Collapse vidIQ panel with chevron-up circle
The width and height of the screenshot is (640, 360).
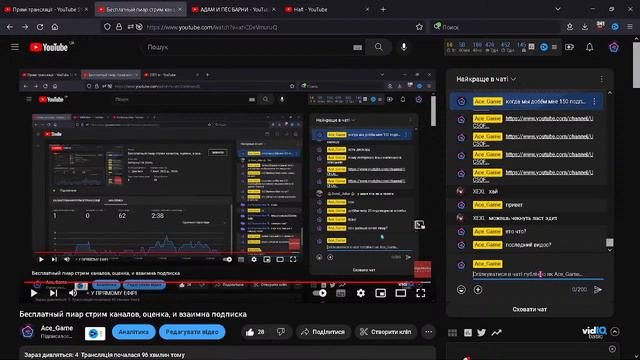click(x=615, y=331)
